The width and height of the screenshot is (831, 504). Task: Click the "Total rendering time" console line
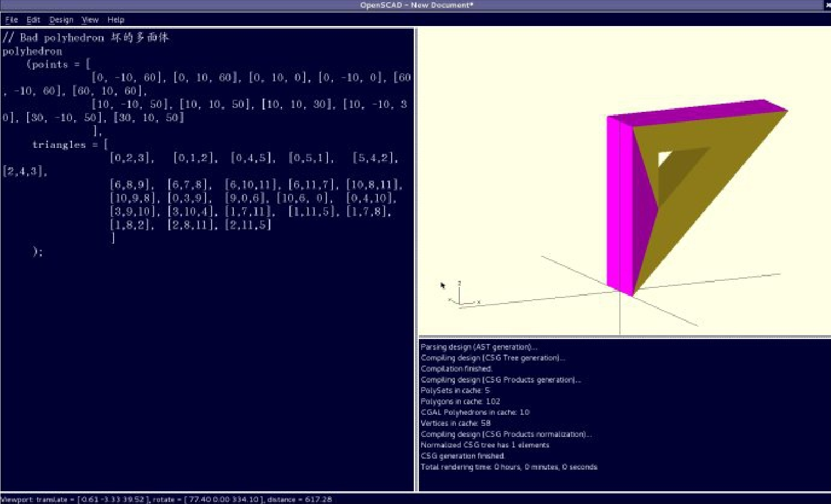pos(509,467)
